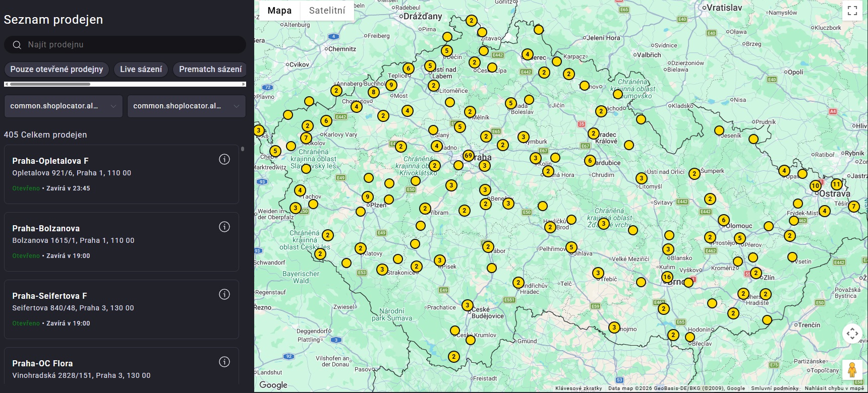Click the Jihlava cluster marker 5
Viewport: 868px width, 393px height.
point(571,247)
